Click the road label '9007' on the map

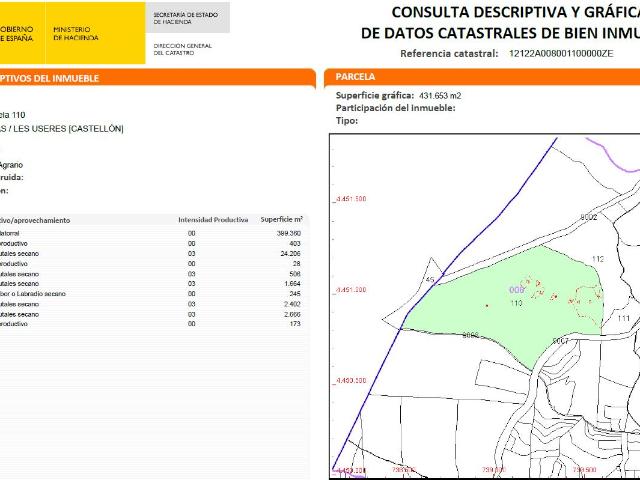point(560,341)
